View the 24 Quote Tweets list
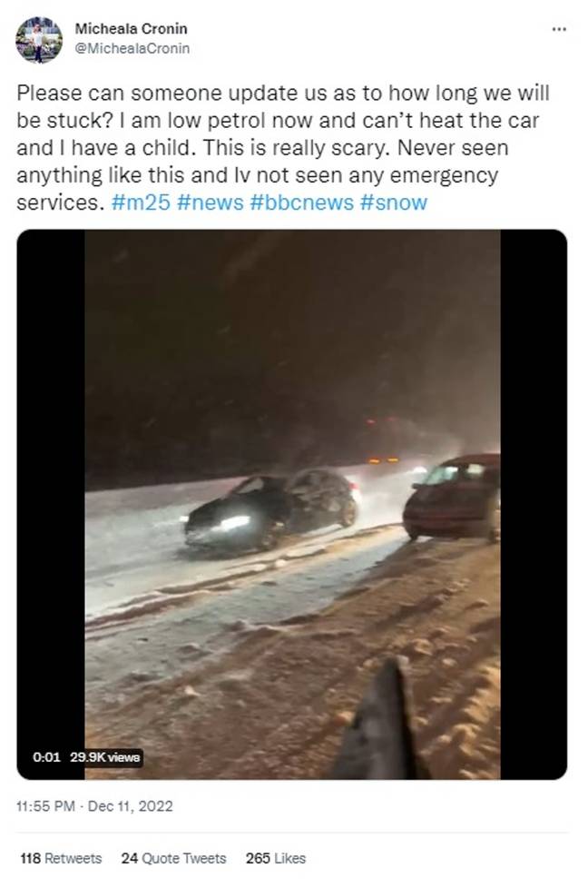 (x=173, y=859)
